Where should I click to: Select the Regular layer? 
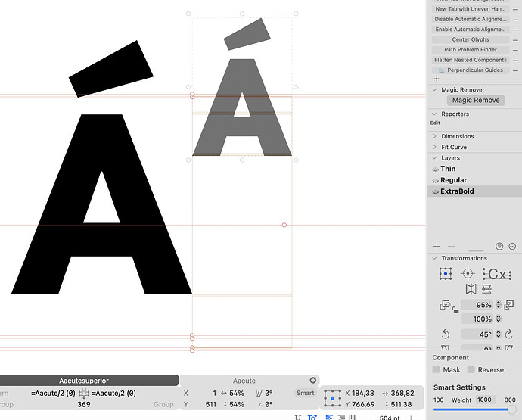click(x=453, y=180)
